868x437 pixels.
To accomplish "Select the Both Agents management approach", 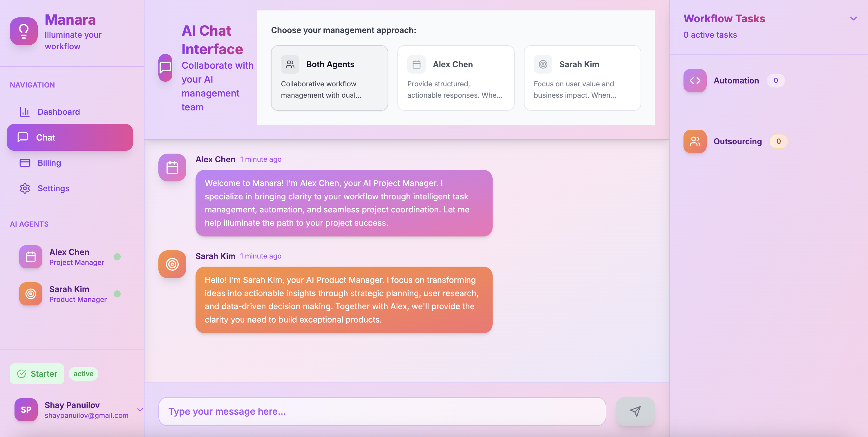I will tap(329, 78).
